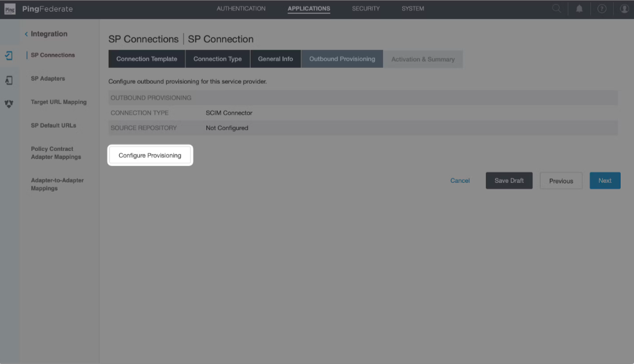634x364 pixels.
Task: Click the SP Connections breadcrumb heading
Action: pyautogui.click(x=143, y=39)
